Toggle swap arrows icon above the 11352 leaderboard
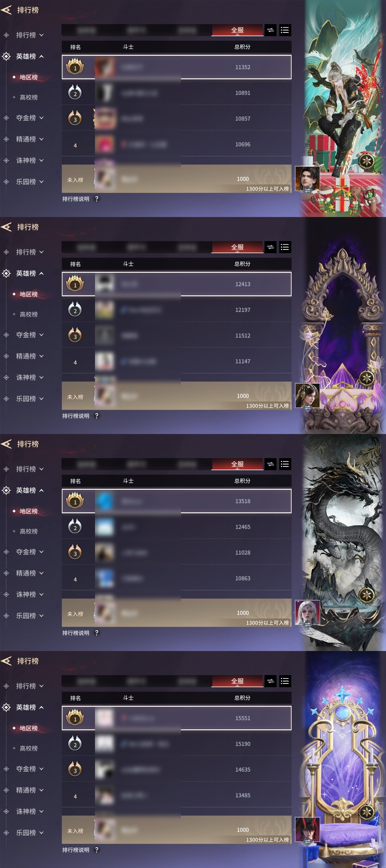Viewport: 386px width, 868px height. pos(271,30)
